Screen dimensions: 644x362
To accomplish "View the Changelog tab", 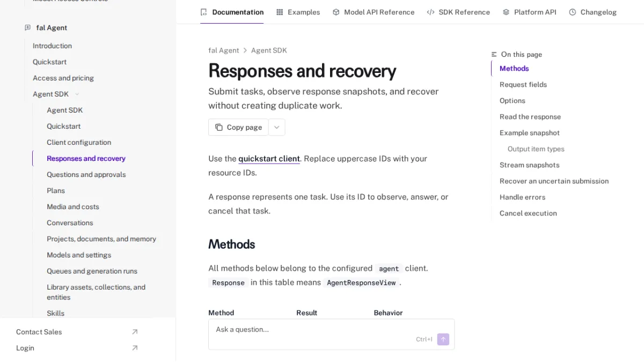I will coord(592,12).
